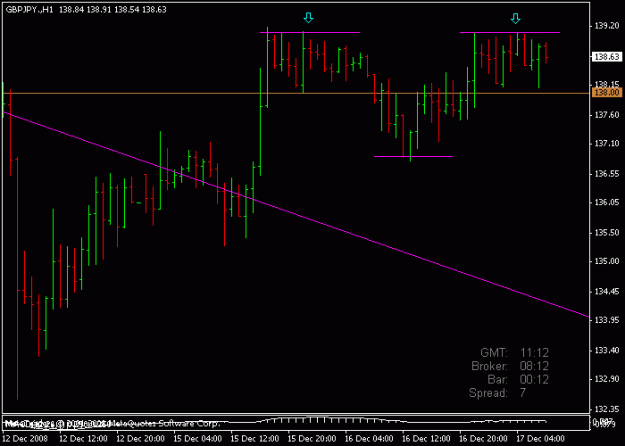Click the 16 Dec 12:00 time axis label
Image resolution: width=625 pixels, height=446 pixels.
coord(426,438)
